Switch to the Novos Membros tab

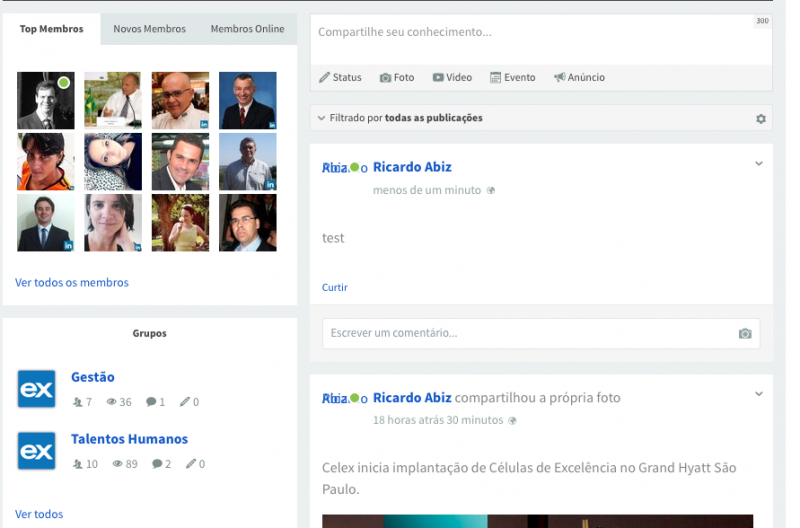[x=149, y=29]
